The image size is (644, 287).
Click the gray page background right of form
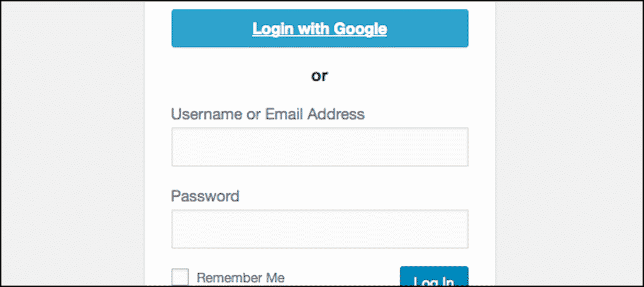point(569,143)
